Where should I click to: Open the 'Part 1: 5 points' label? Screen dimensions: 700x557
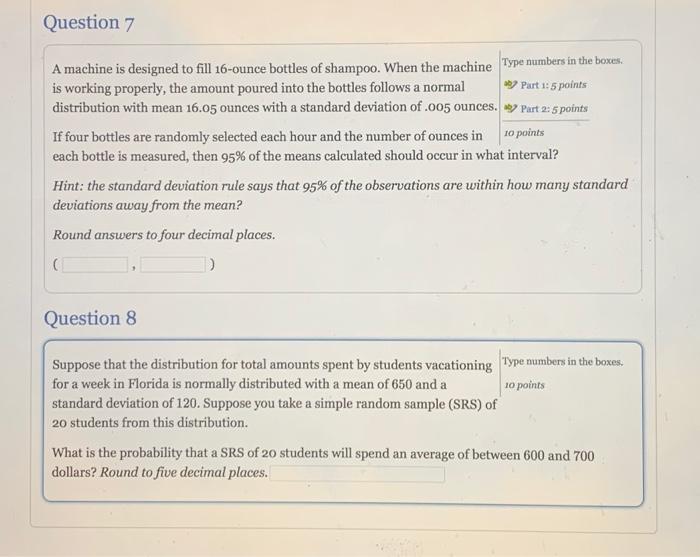pyautogui.click(x=554, y=85)
